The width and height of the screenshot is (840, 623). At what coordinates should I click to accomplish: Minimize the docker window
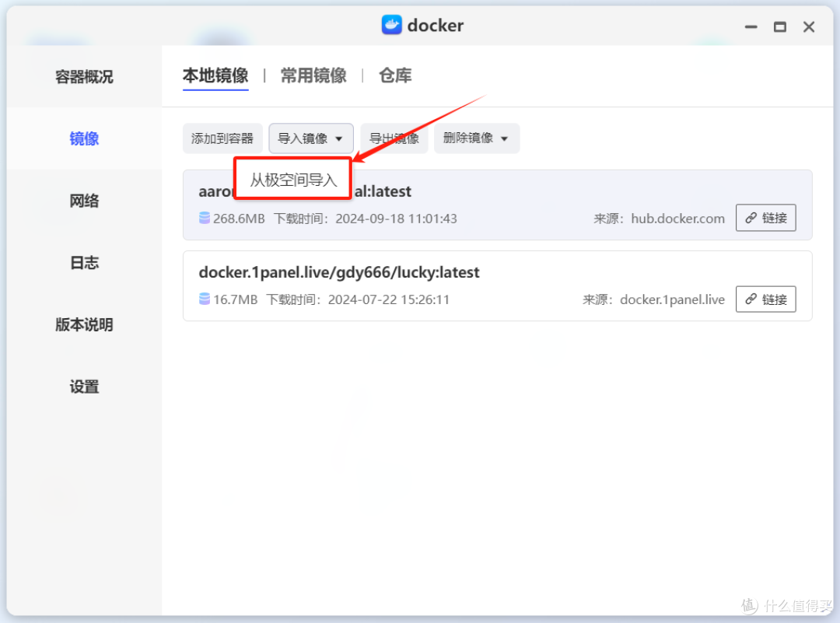[751, 26]
